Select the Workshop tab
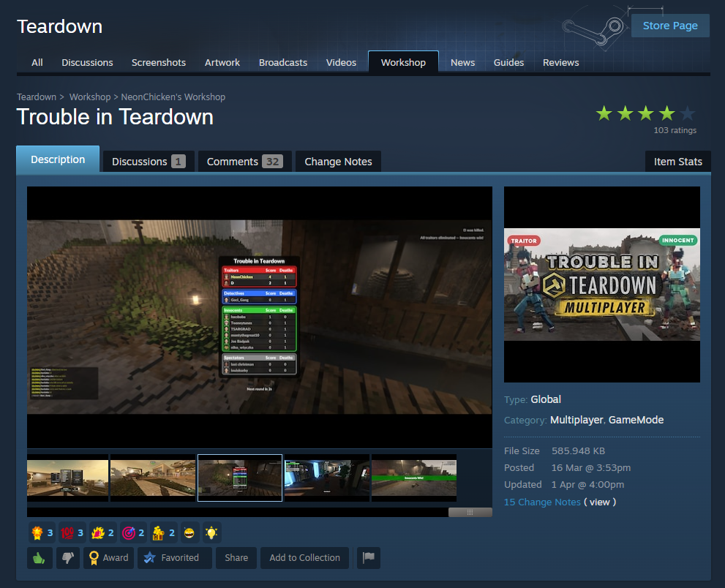This screenshot has height=588, width=725. (403, 62)
